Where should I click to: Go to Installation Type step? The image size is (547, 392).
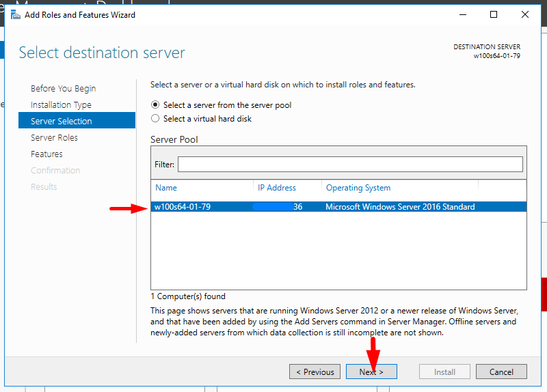tap(61, 105)
